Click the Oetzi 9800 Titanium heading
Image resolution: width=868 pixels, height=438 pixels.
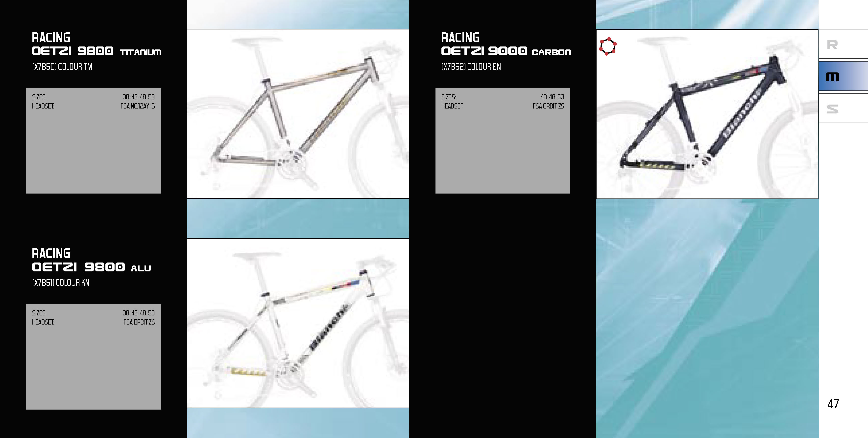point(96,44)
